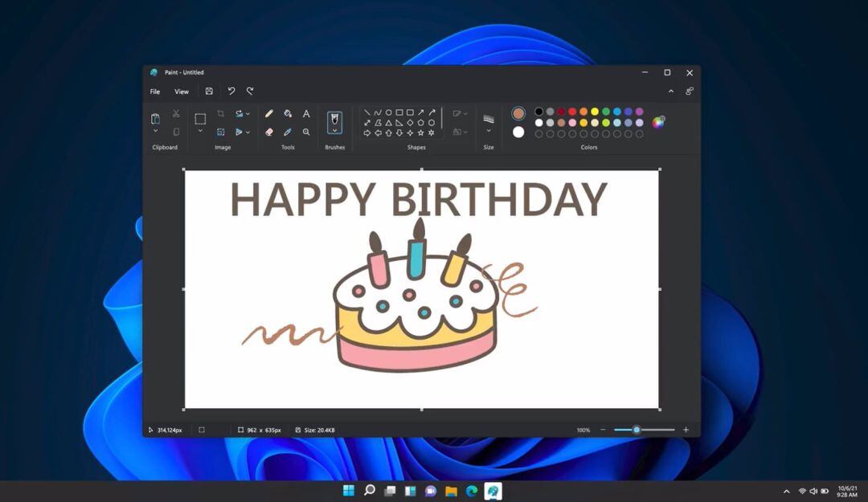Open the File menu
Screen dimensions: 868x502
tap(154, 91)
